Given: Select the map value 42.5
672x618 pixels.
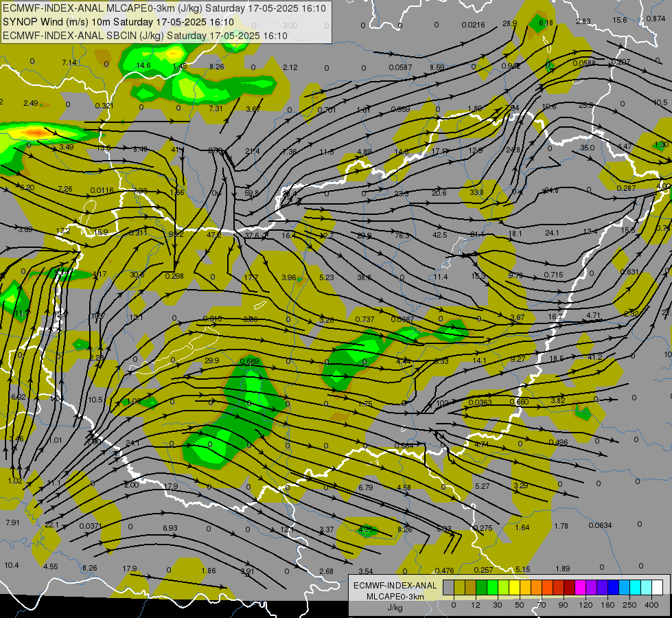Looking at the screenshot, I should pyautogui.click(x=440, y=235).
